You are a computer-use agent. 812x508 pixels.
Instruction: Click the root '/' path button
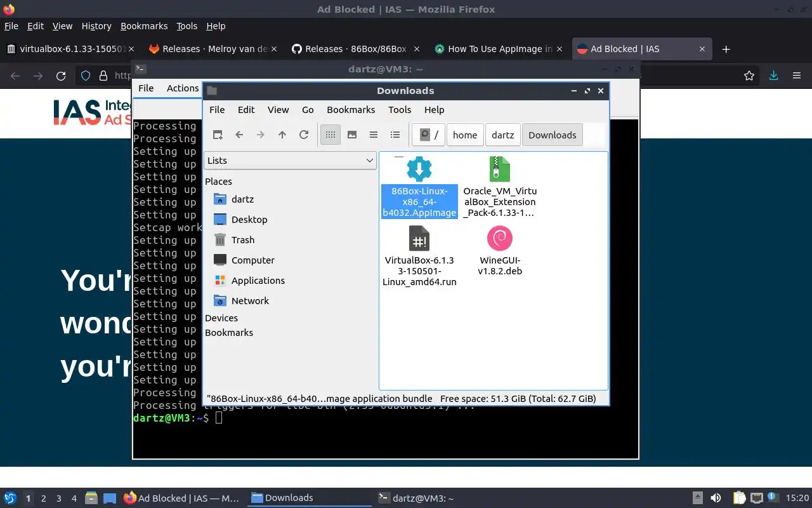click(x=428, y=135)
